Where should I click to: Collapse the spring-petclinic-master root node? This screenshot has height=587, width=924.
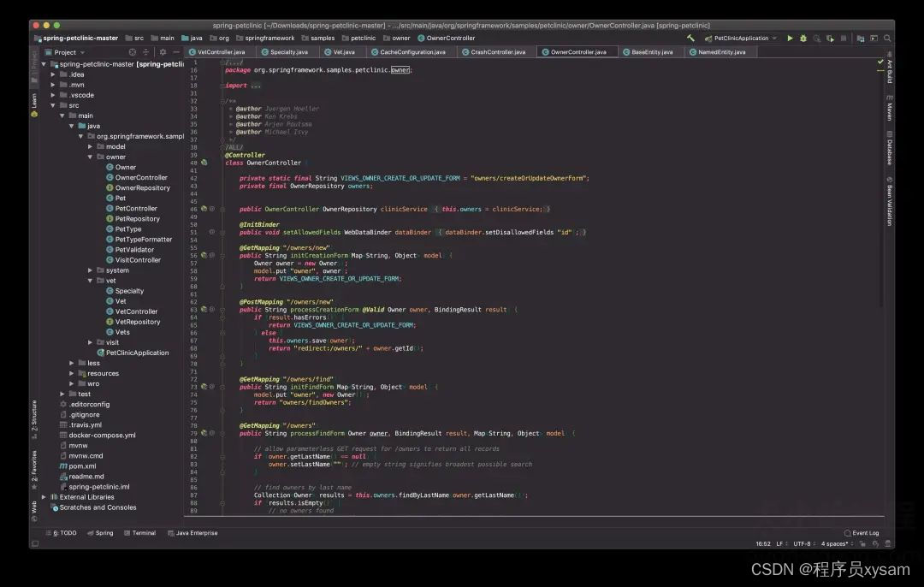44,63
